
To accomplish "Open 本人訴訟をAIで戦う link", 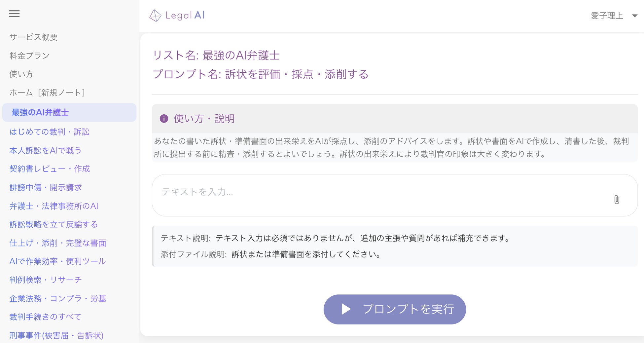I will pos(45,150).
